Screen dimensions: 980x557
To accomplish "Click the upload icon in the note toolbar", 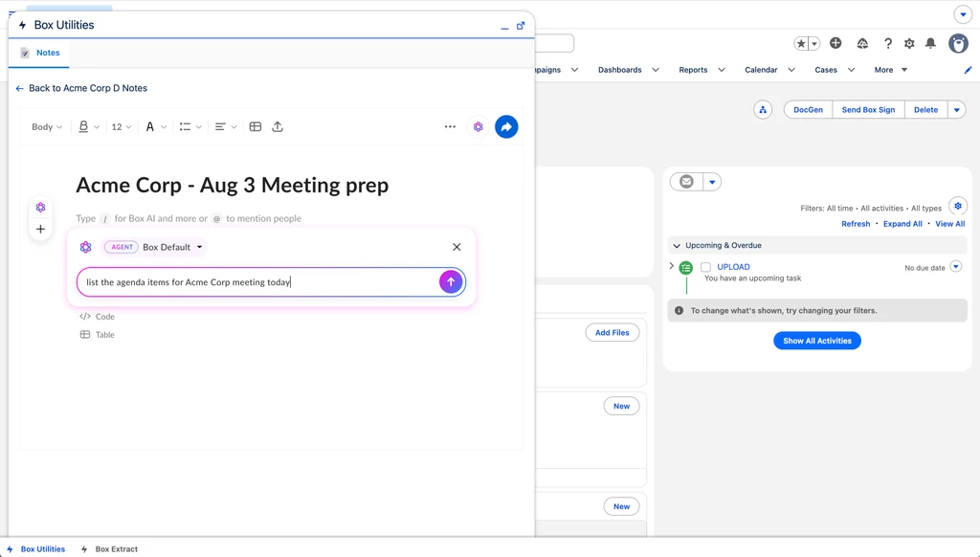I will [278, 127].
